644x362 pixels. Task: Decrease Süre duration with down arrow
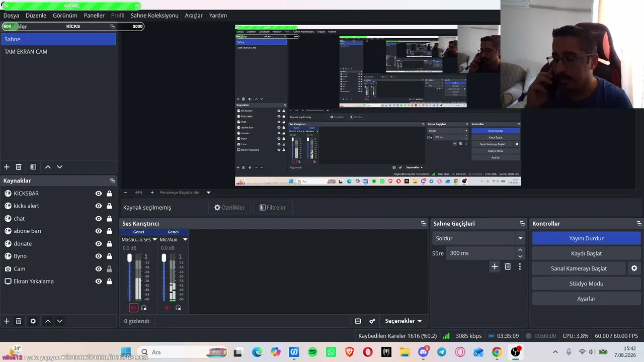(520, 256)
